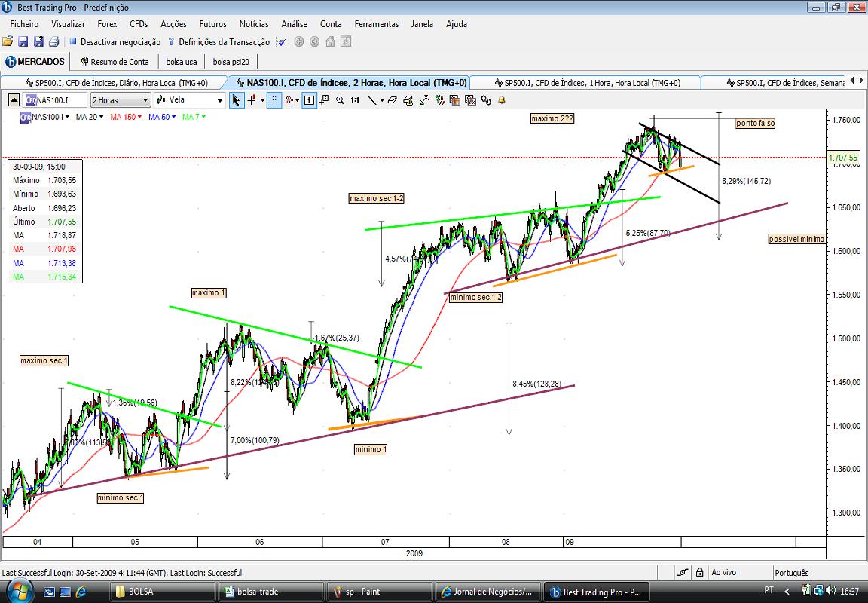Click the zoom magnifier tool
This screenshot has height=603, width=868.
(340, 100)
